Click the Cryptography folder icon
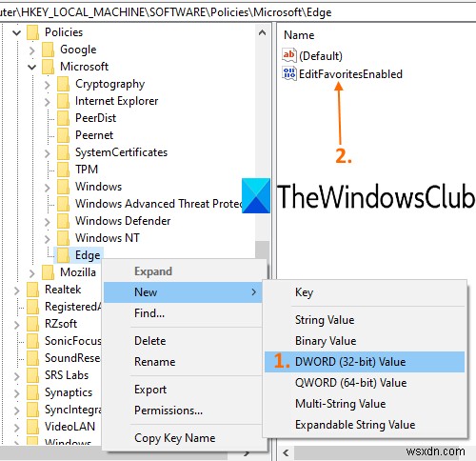The image size is (476, 461). (63, 84)
